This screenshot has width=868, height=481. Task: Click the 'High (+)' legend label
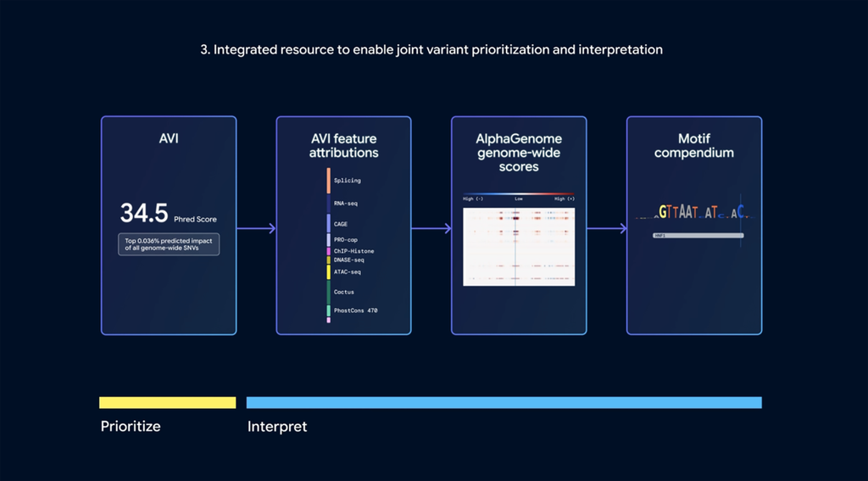(x=565, y=199)
